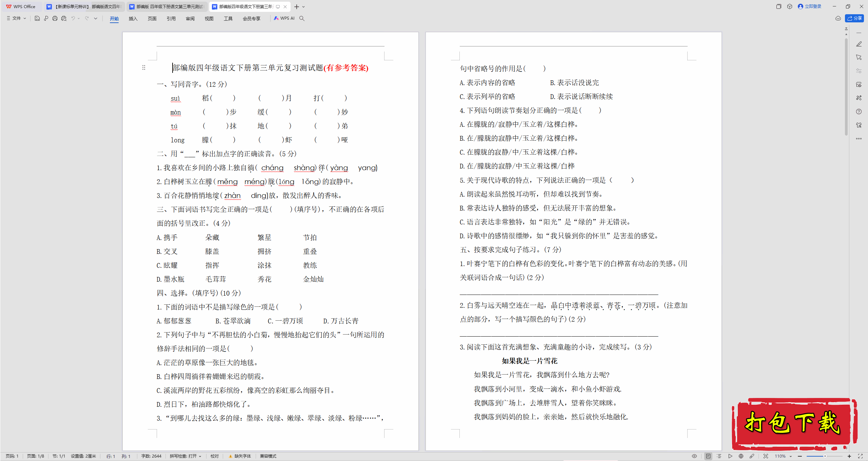The height and width of the screenshot is (461, 868).
Task: Switch to web layout globe icon
Action: pyautogui.click(x=741, y=456)
